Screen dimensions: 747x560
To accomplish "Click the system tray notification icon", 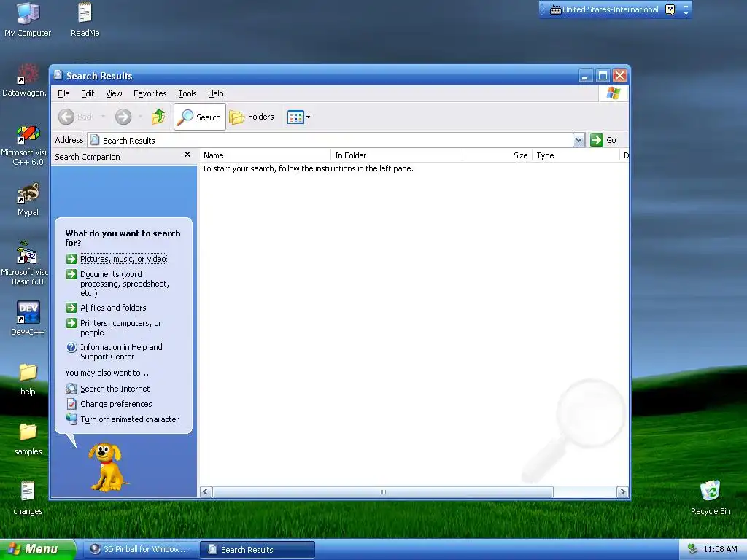I will (692, 549).
